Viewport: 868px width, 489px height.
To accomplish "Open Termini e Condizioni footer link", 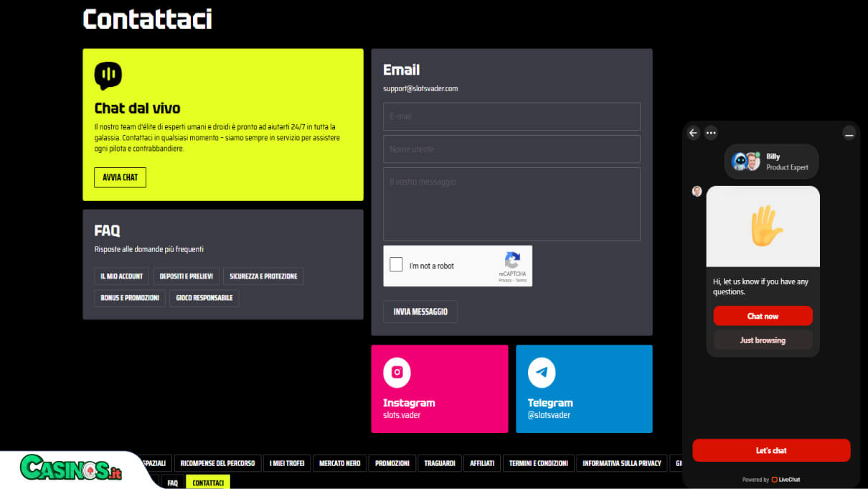I will coord(539,463).
